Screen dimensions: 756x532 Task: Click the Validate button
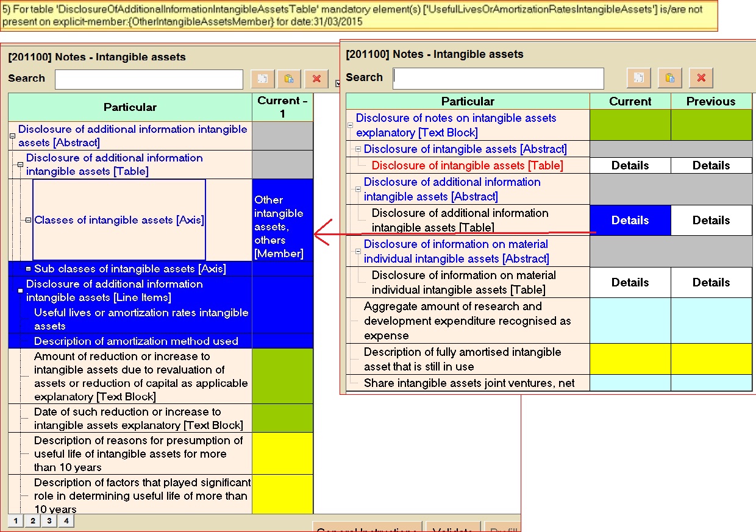452,528
